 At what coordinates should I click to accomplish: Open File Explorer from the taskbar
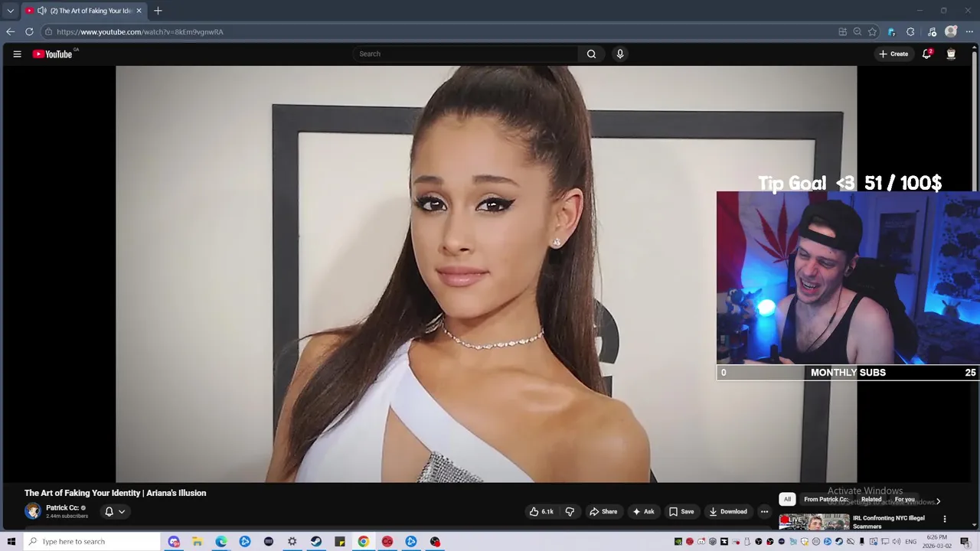[197, 542]
